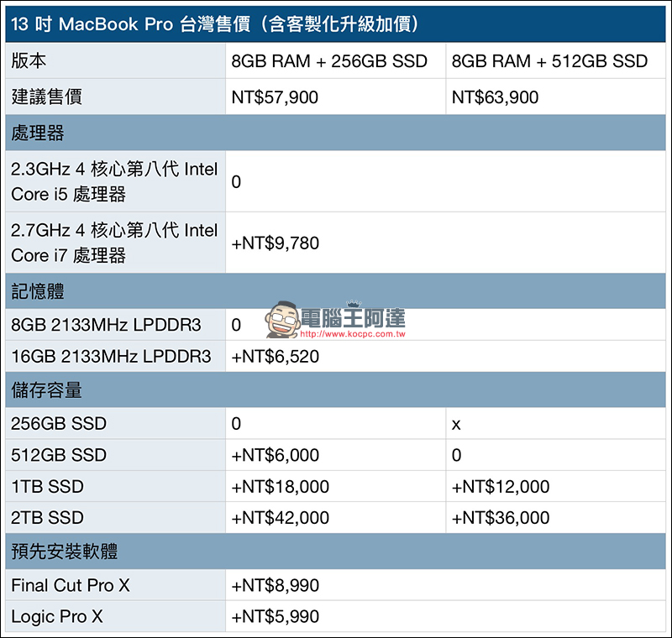Click the '0' value in the i5 processor row
The image size is (672, 638).
(x=236, y=182)
